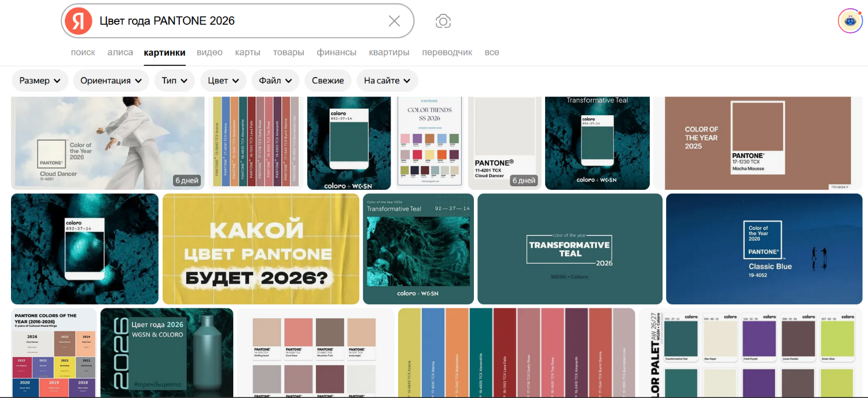868x398 pixels.
Task: Open the PANTONE 11-4201 TCX Cloud Dancer swatch image
Action: coord(505,143)
